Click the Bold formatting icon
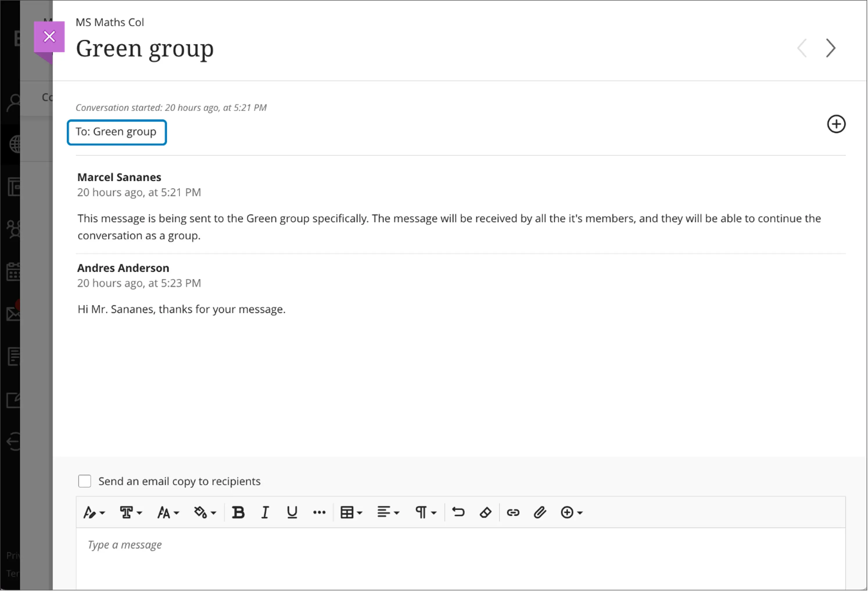This screenshot has height=591, width=868. [x=238, y=513]
